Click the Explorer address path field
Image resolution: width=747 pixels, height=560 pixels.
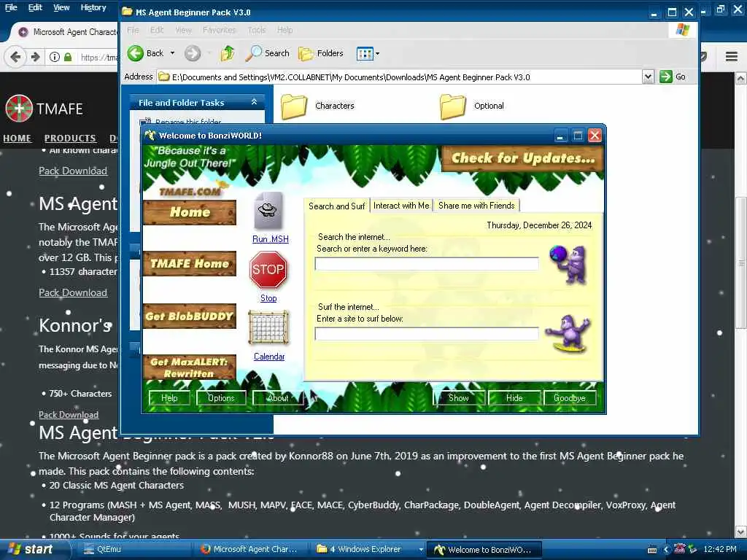400,77
